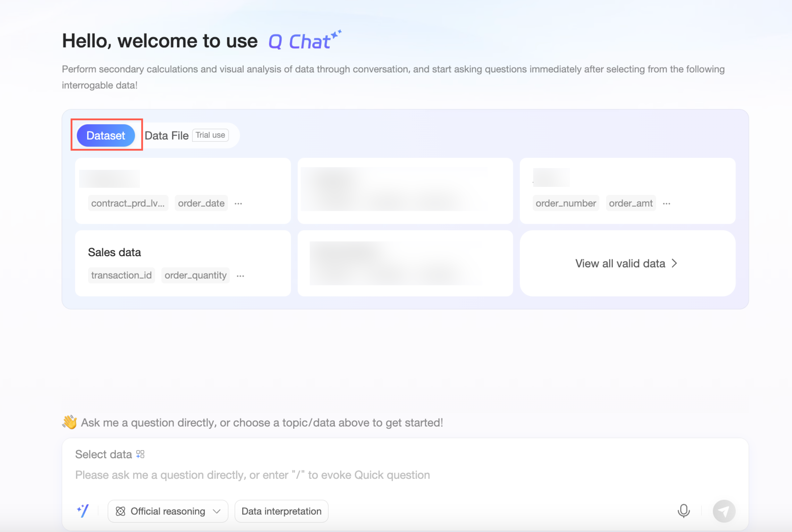Click the ellipsis after order_amt tag
Viewport: 792px width, 532px height.
[x=666, y=204]
